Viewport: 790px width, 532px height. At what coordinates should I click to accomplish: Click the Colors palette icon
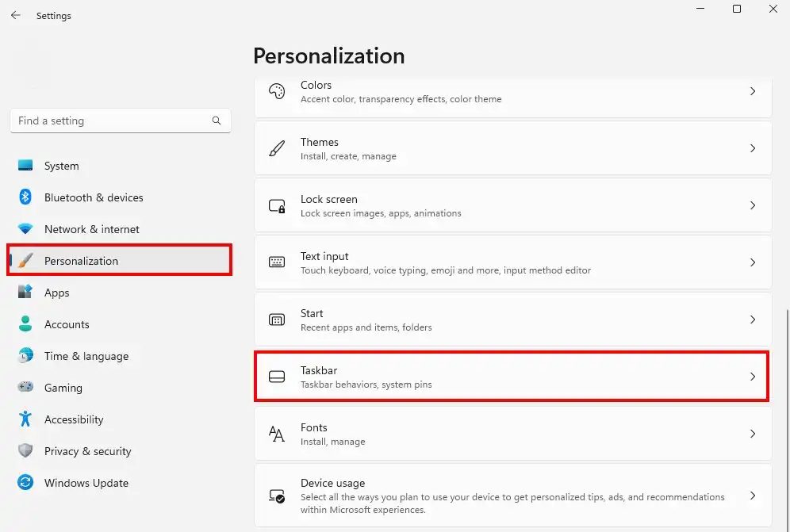[277, 91]
